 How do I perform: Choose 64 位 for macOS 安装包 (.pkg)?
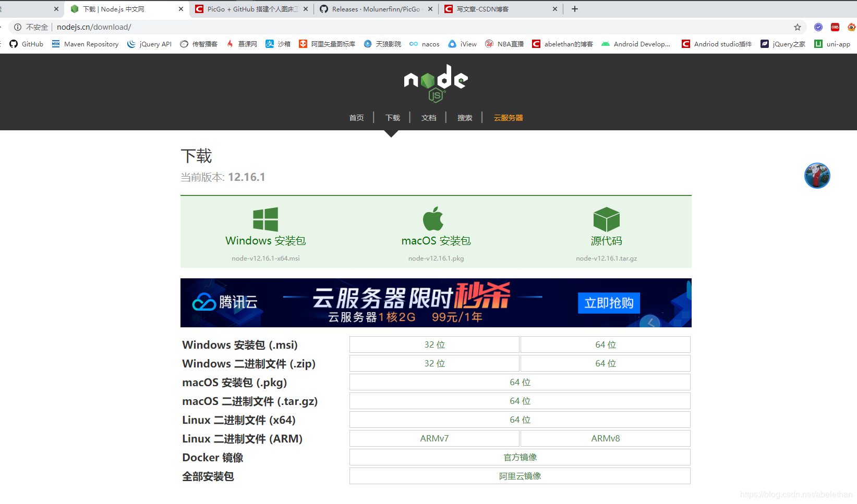coord(520,382)
